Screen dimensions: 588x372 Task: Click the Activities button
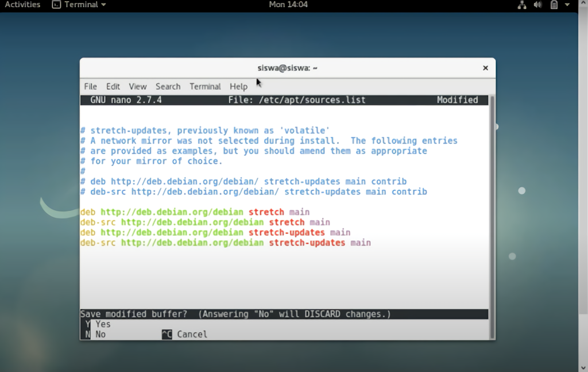(22, 5)
